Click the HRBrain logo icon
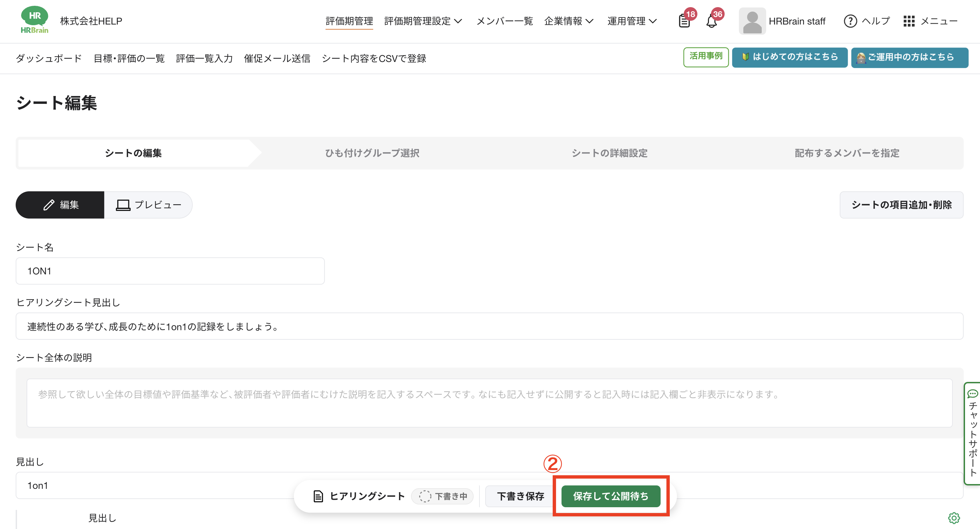Image resolution: width=980 pixels, height=529 pixels. coord(34,20)
